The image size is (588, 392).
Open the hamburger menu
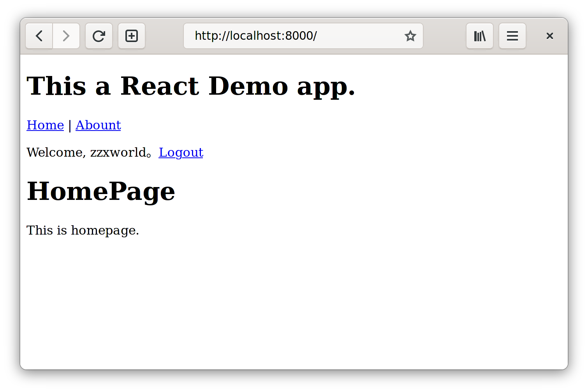pos(512,36)
